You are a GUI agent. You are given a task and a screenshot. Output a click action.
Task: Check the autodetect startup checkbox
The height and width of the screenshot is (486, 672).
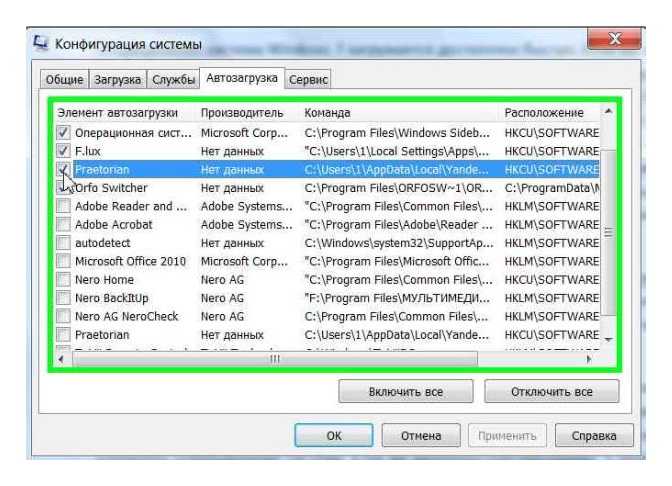coord(63,243)
